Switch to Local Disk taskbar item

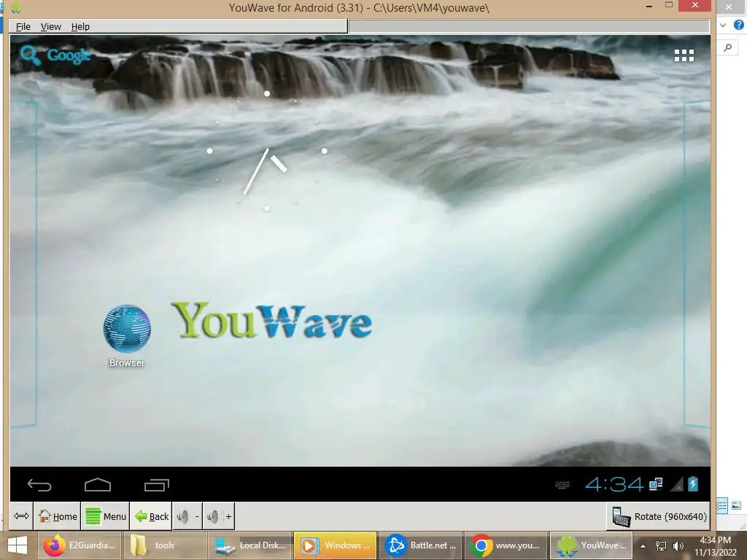click(x=250, y=545)
